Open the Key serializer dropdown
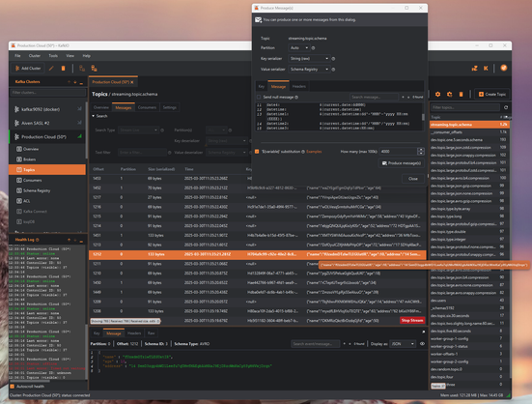This screenshot has width=532, height=404. point(309,58)
